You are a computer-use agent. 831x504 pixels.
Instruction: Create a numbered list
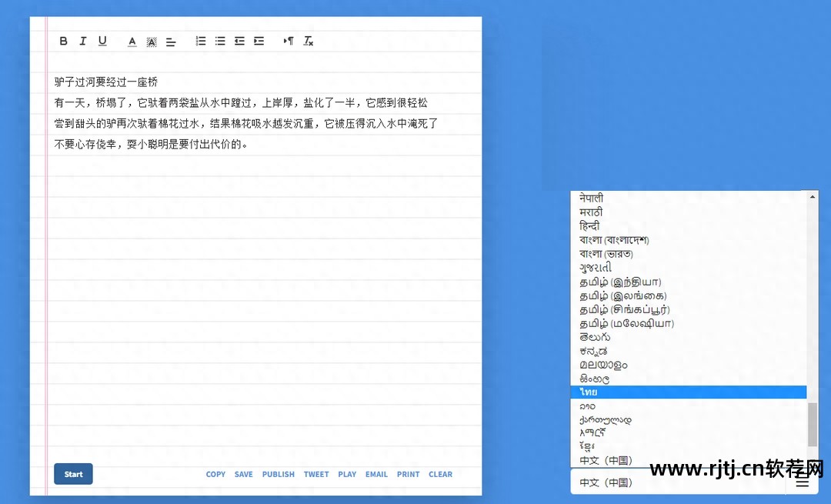click(200, 41)
